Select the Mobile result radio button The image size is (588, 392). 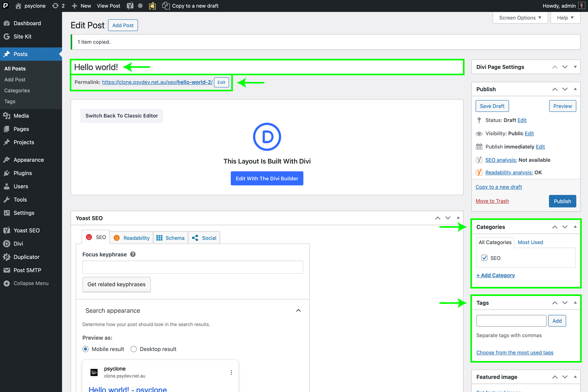click(x=85, y=349)
